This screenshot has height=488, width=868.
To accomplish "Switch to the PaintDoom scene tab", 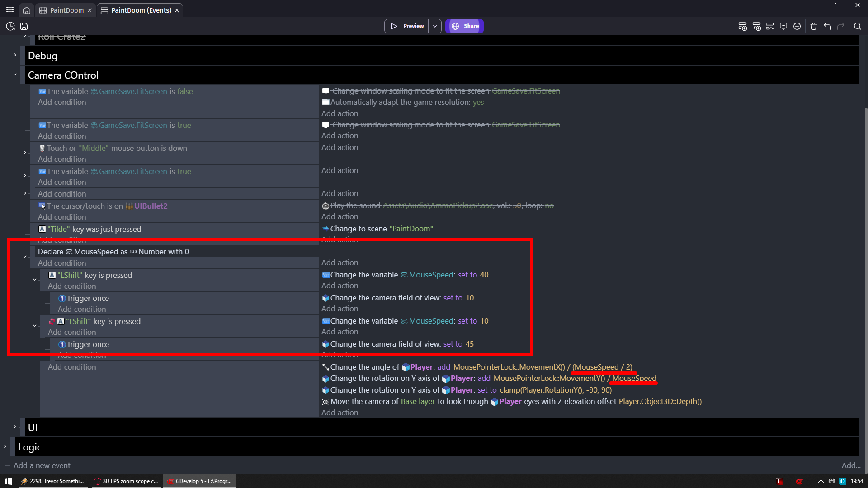I will [66, 10].
